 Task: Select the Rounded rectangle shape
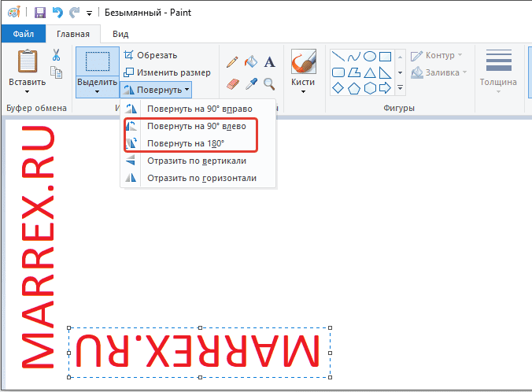tap(338, 72)
